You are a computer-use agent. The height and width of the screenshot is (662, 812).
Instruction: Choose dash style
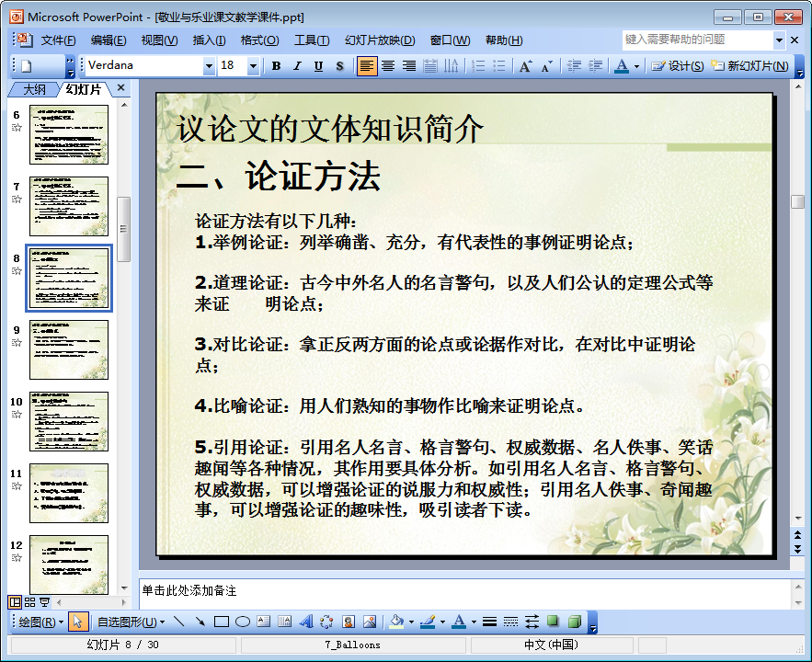click(510, 622)
